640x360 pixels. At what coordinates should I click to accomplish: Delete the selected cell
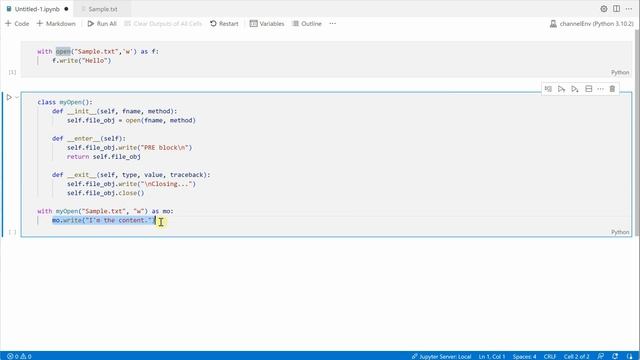612,89
